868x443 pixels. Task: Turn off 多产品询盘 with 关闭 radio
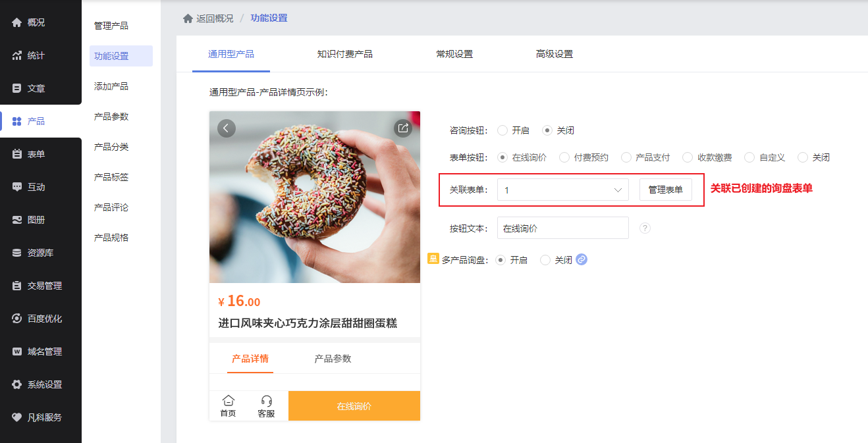[x=545, y=260]
